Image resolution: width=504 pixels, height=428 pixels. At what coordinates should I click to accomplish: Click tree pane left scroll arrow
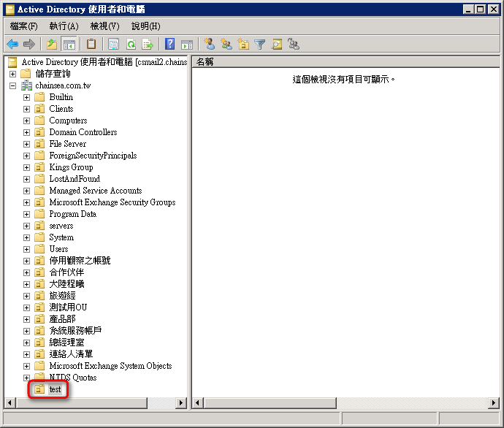tap(10, 402)
